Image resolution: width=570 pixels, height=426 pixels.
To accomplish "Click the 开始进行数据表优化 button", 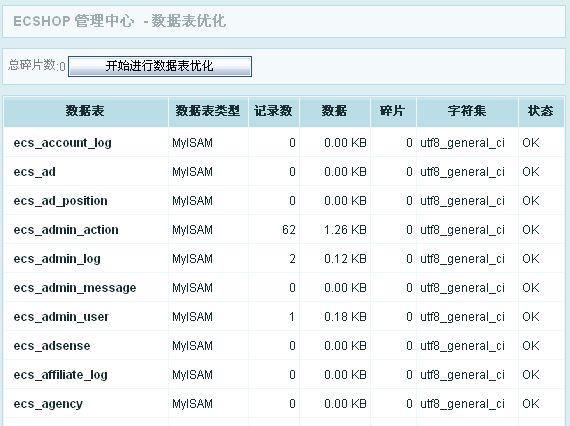I will pos(160,66).
